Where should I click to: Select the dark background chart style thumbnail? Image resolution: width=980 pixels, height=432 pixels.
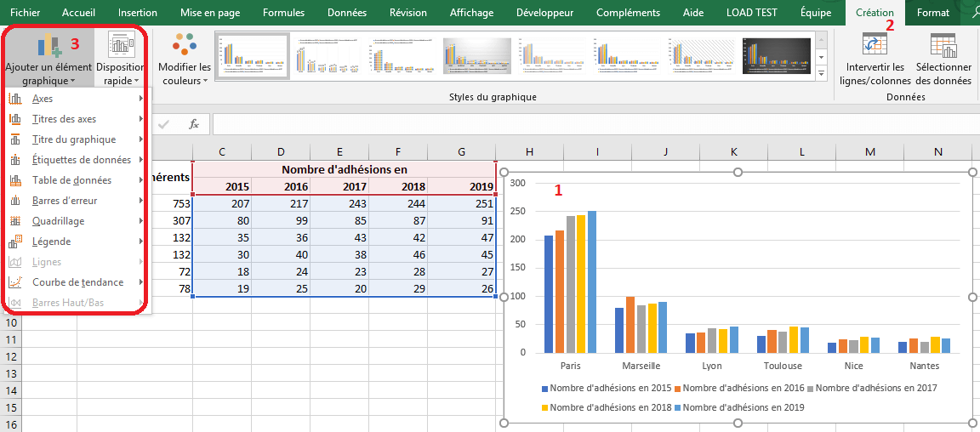coord(776,56)
